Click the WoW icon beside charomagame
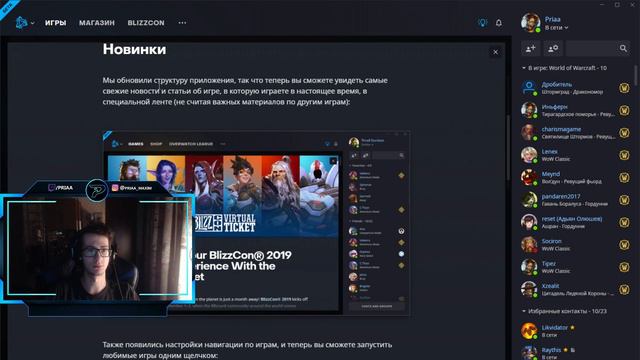The height and width of the screenshot is (360, 640). tap(624, 133)
